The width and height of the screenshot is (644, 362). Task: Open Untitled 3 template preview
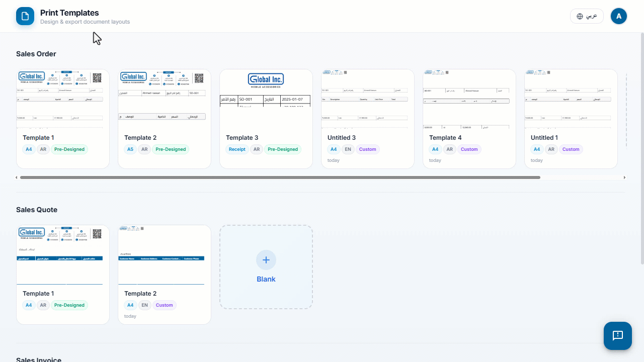tap(368, 99)
